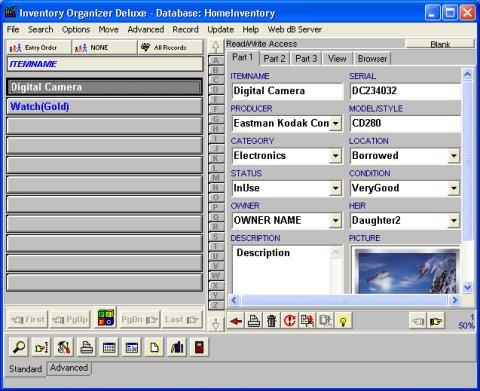The height and width of the screenshot is (391, 480).
Task: Open the CONDITION dropdown showing VeryGood
Action: [x=454, y=188]
